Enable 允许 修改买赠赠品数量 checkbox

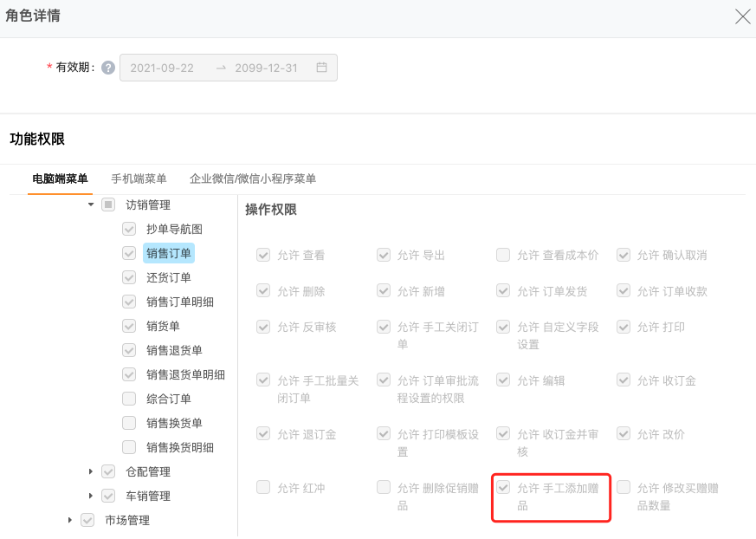(x=624, y=487)
